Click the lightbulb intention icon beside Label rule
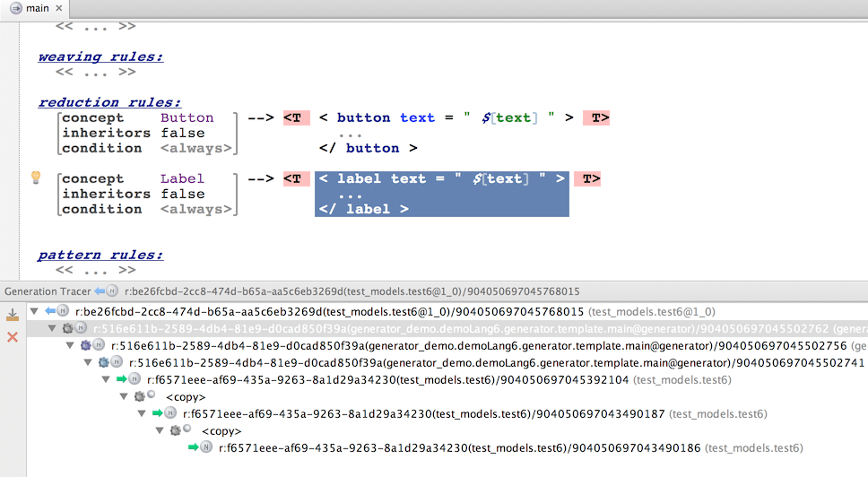Screen dimensions: 868x477 click(x=37, y=178)
